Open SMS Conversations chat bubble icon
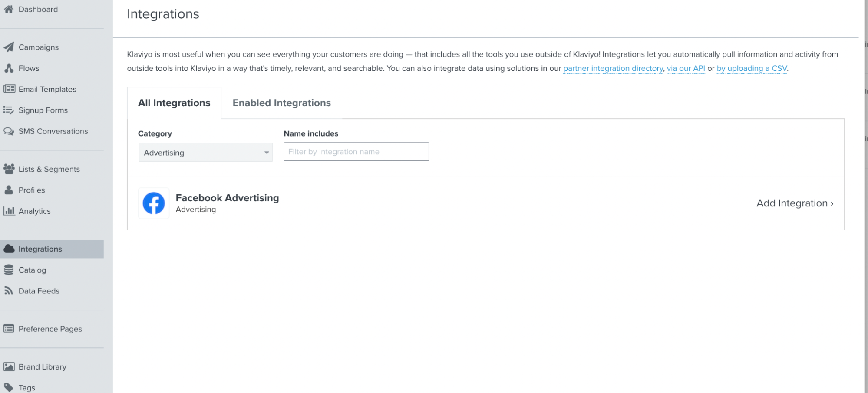Screen dimensions: 868x393 click(x=9, y=131)
